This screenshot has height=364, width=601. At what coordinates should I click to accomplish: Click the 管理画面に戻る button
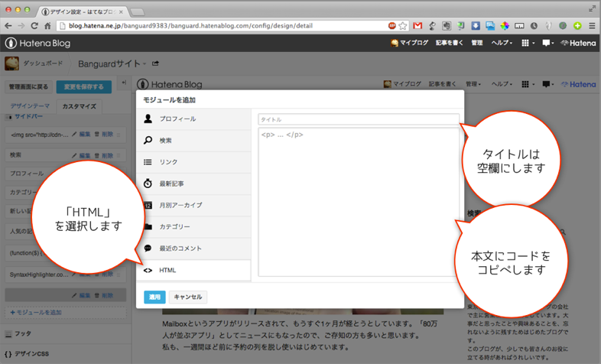point(29,87)
